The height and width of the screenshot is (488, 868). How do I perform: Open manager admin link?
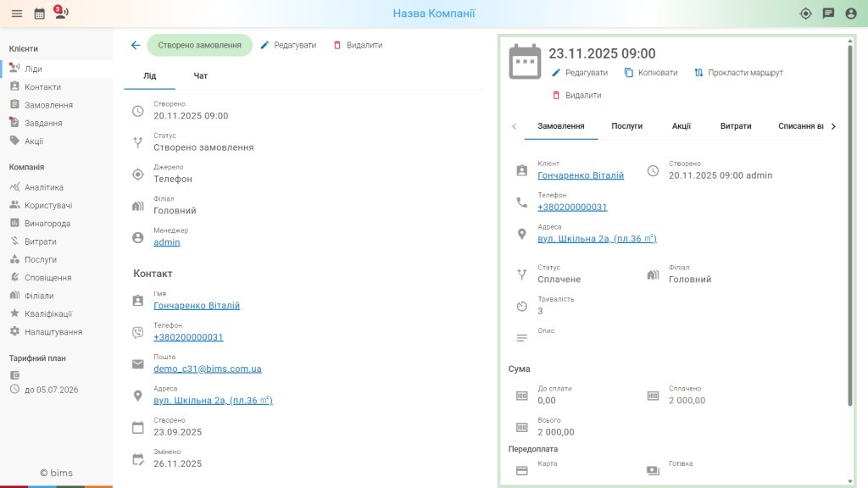click(x=167, y=242)
